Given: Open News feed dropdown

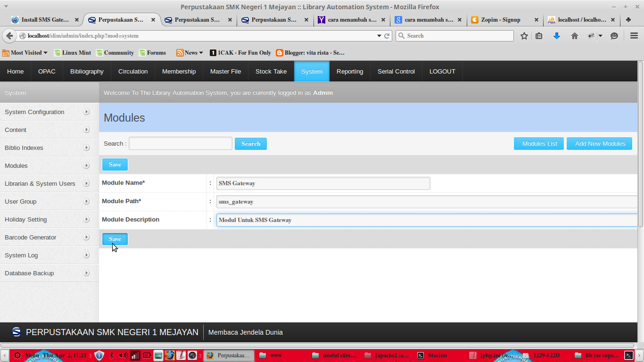Looking at the screenshot, I should (x=190, y=53).
